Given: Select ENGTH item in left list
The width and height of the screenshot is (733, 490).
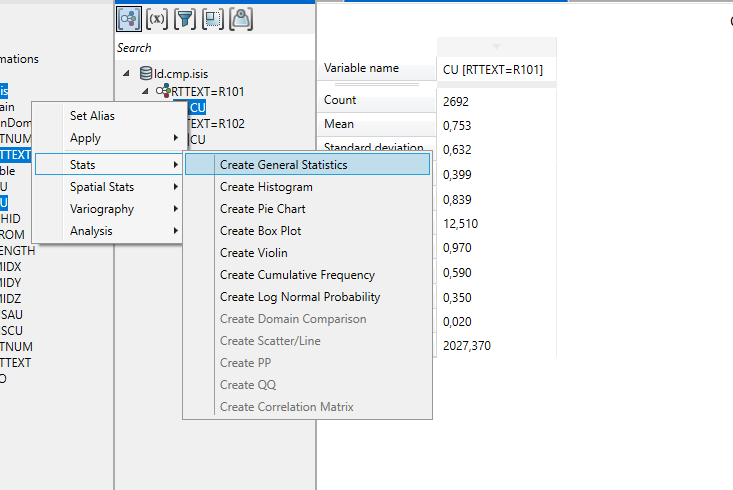Looking at the screenshot, I should coord(17,251).
